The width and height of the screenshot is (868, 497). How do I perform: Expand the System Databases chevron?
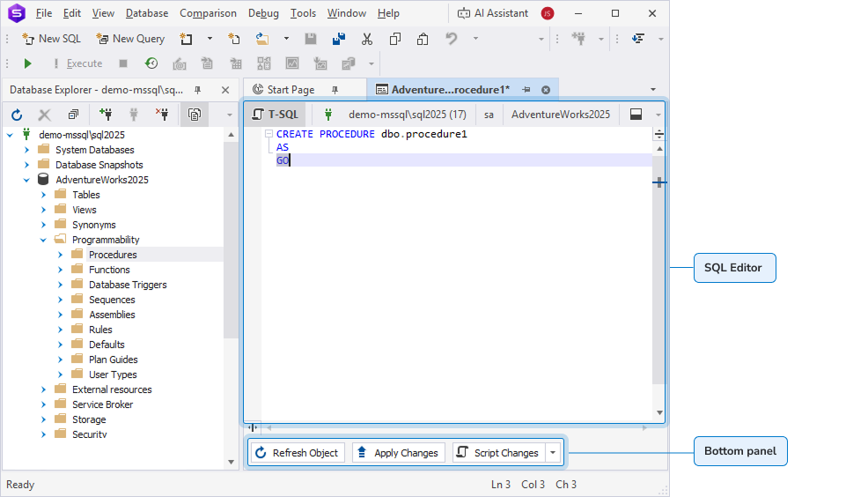point(26,150)
